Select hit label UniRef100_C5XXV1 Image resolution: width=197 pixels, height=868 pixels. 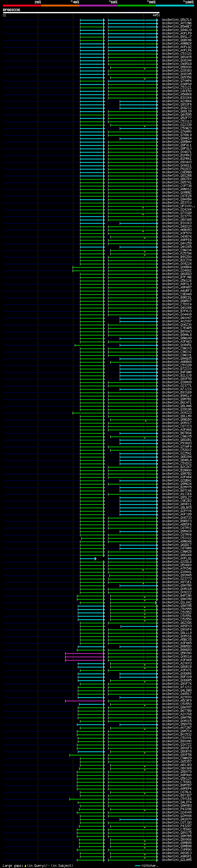click(x=176, y=737)
